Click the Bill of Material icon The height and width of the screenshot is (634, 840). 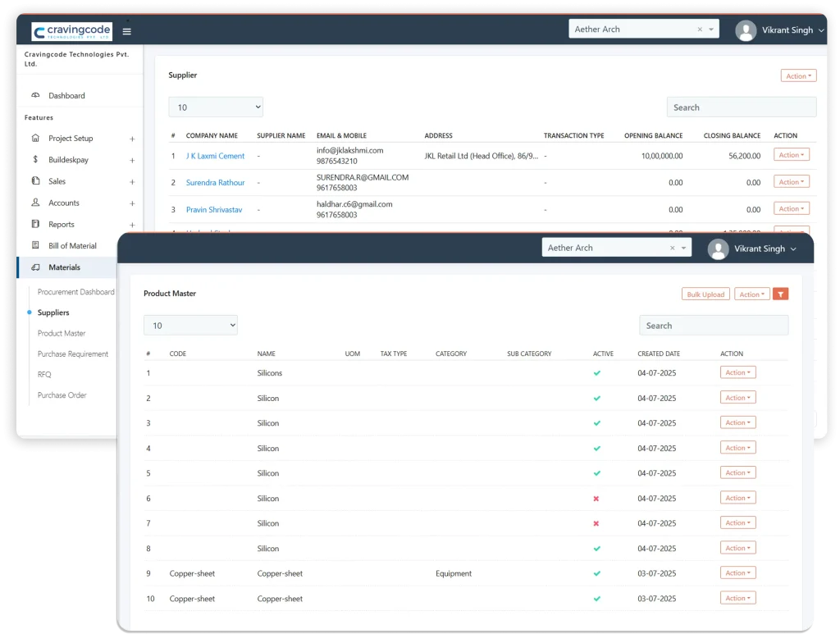point(35,246)
